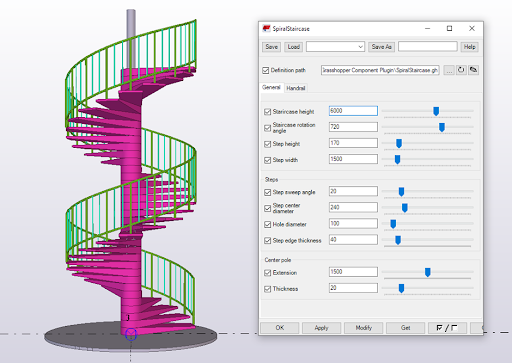Click the Step center diameter field showing 240
Image resolution: width=512 pixels, height=363 pixels.
(353, 207)
